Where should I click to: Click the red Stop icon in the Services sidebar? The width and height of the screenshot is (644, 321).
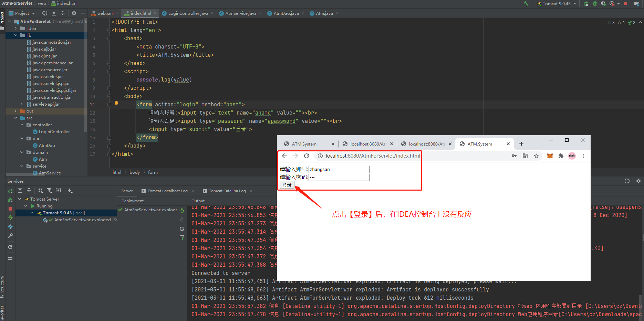click(x=10, y=209)
